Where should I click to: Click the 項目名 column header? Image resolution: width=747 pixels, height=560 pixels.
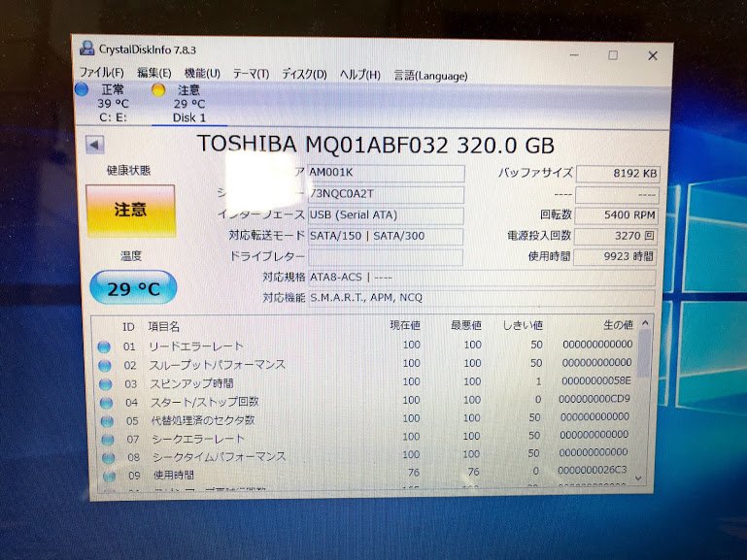[x=164, y=327]
